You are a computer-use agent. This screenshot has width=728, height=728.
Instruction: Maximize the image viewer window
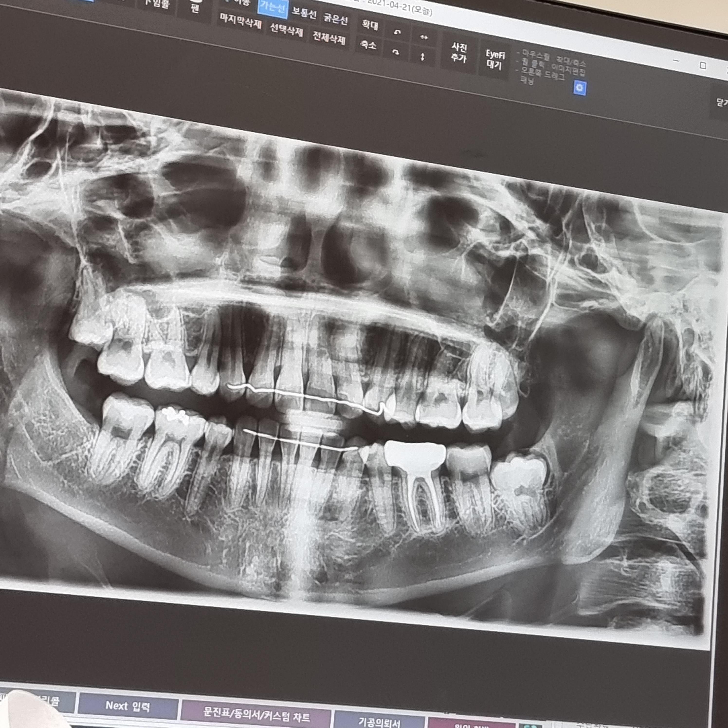coord(703,66)
